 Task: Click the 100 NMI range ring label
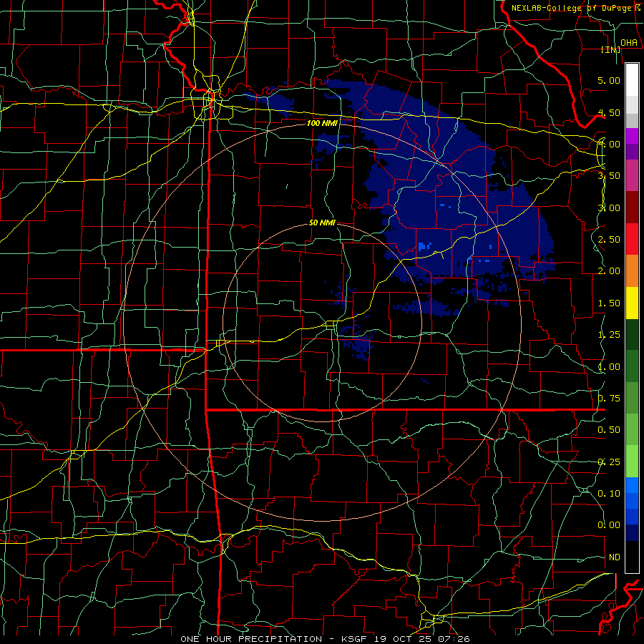[323, 123]
